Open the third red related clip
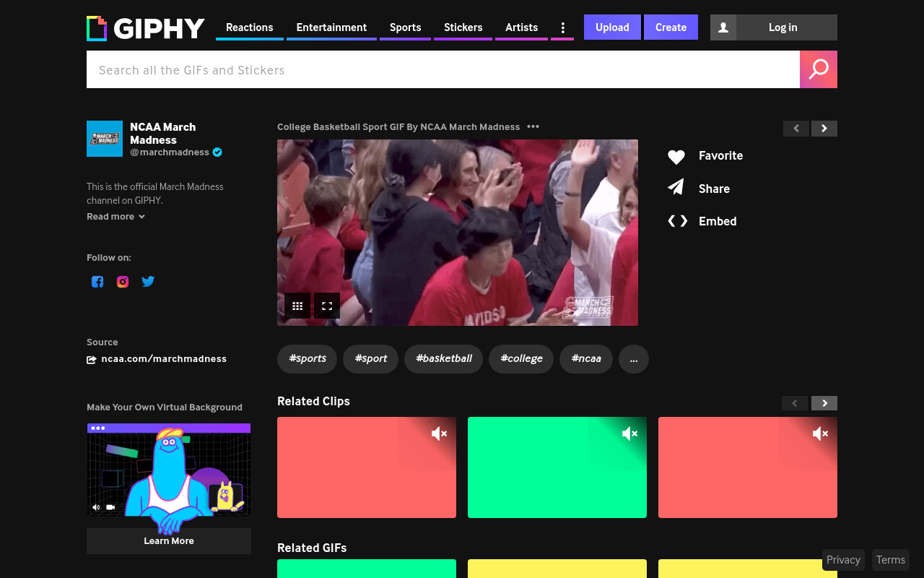 click(x=748, y=467)
